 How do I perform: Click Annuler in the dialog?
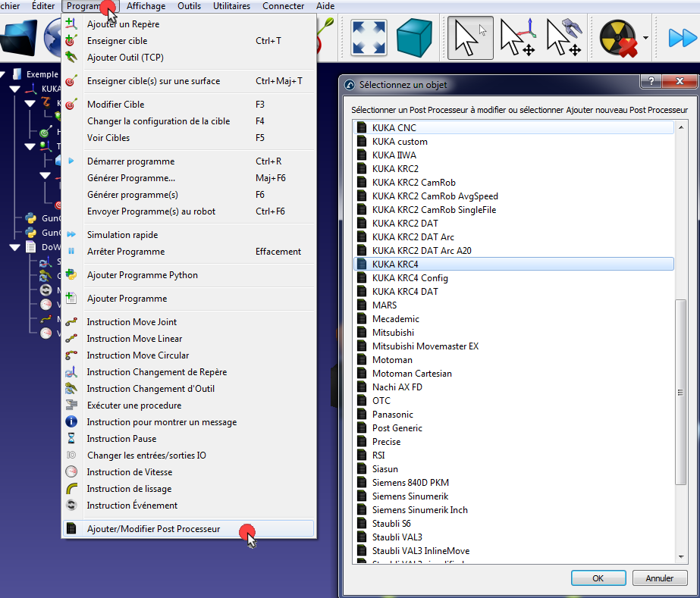point(659,578)
